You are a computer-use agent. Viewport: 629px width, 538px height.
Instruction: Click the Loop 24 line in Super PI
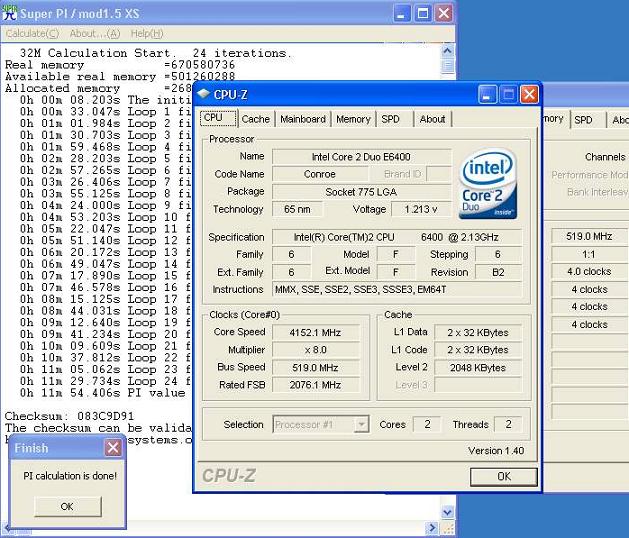point(105,381)
